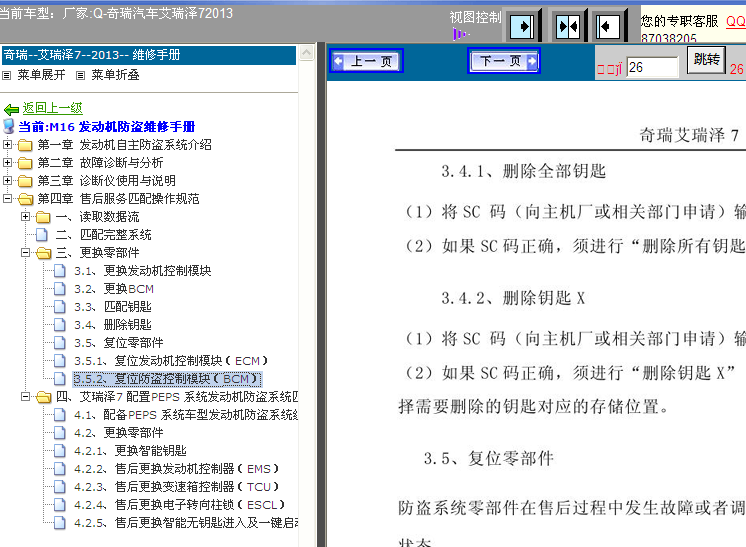The image size is (746, 547).
Task: Click the 返回上一级 link
Action: (53, 108)
